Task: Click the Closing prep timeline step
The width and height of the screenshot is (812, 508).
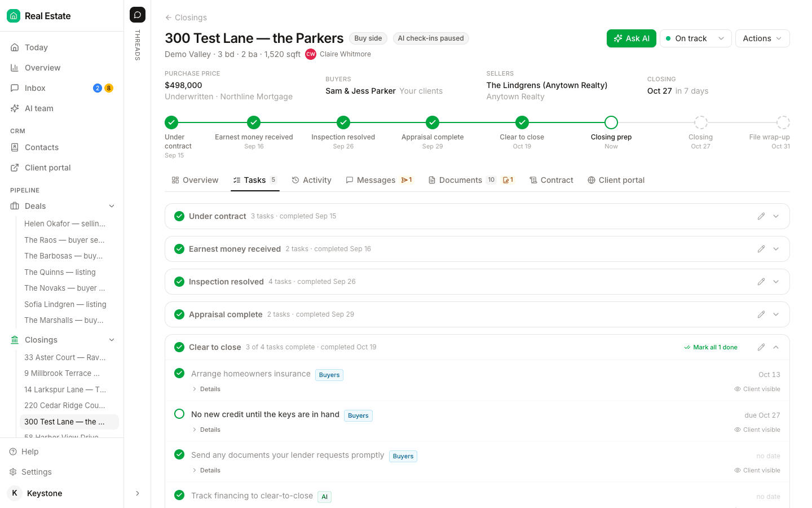Action: pyautogui.click(x=611, y=122)
